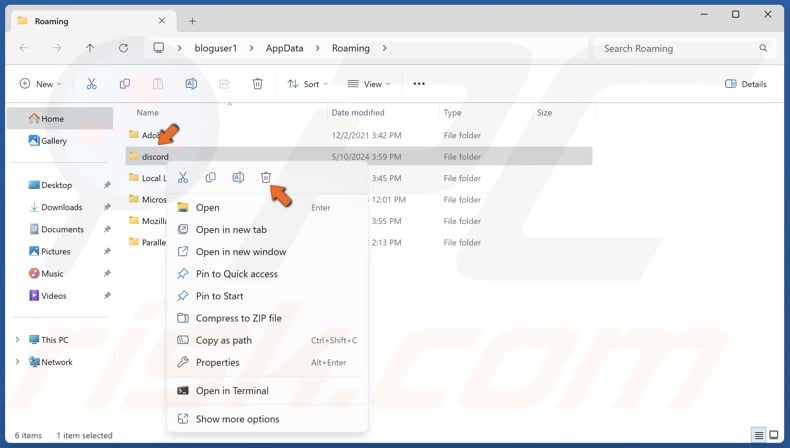Choose Pin to Quick access
Screen dimensions: 790x448
pos(267,274)
